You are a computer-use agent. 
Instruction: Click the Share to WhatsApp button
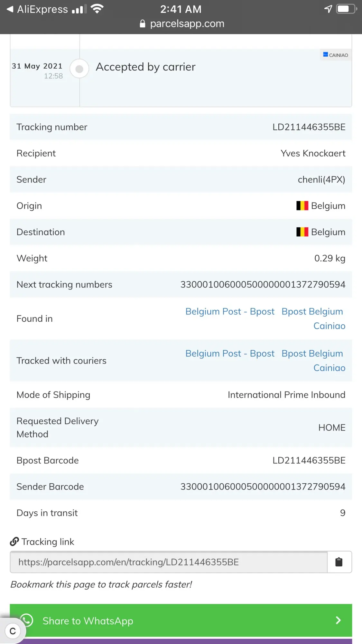181,620
